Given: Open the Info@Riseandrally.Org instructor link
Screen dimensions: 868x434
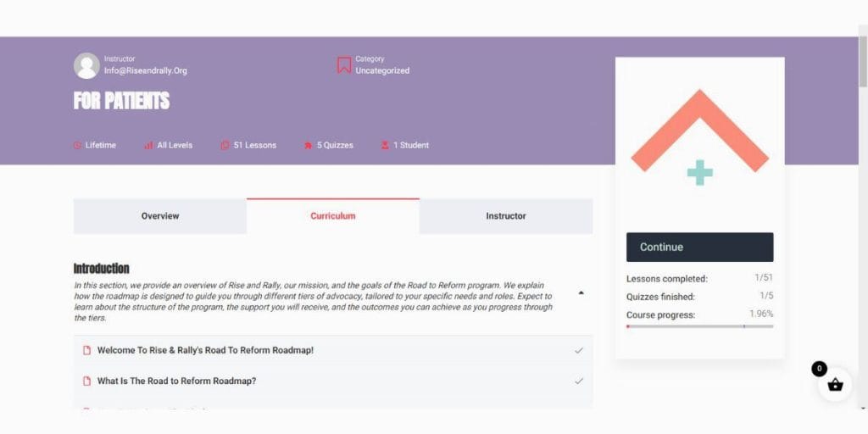Looking at the screenshot, I should [x=146, y=71].
